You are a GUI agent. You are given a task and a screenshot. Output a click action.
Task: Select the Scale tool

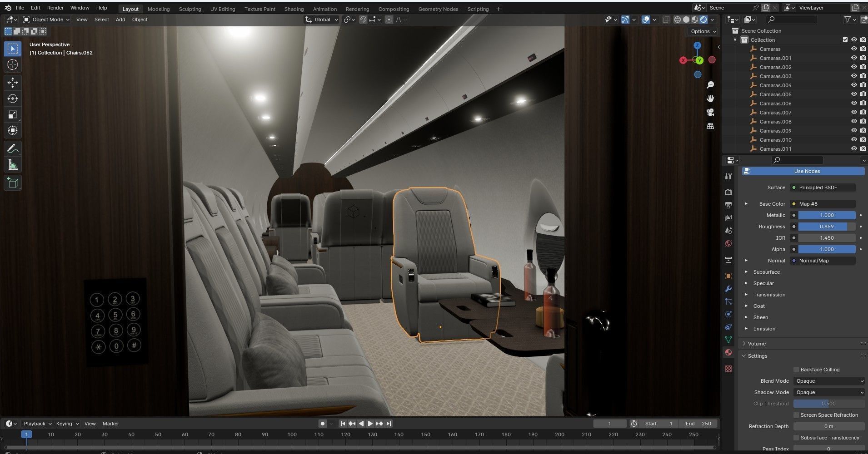[13, 114]
